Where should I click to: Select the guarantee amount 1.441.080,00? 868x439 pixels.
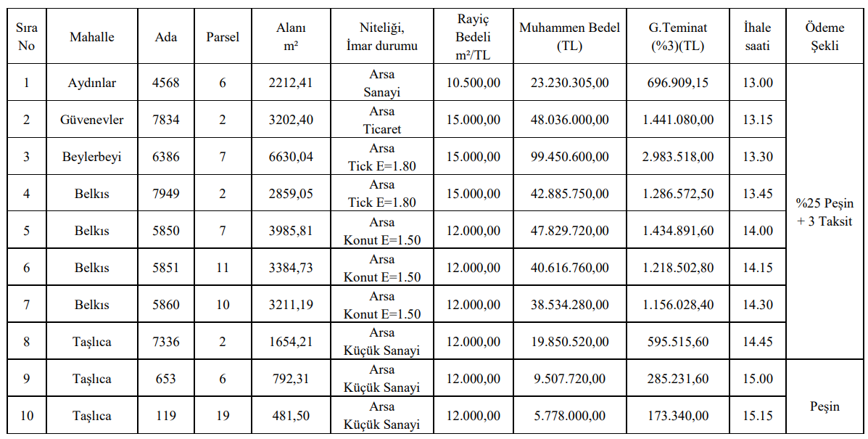pos(678,120)
